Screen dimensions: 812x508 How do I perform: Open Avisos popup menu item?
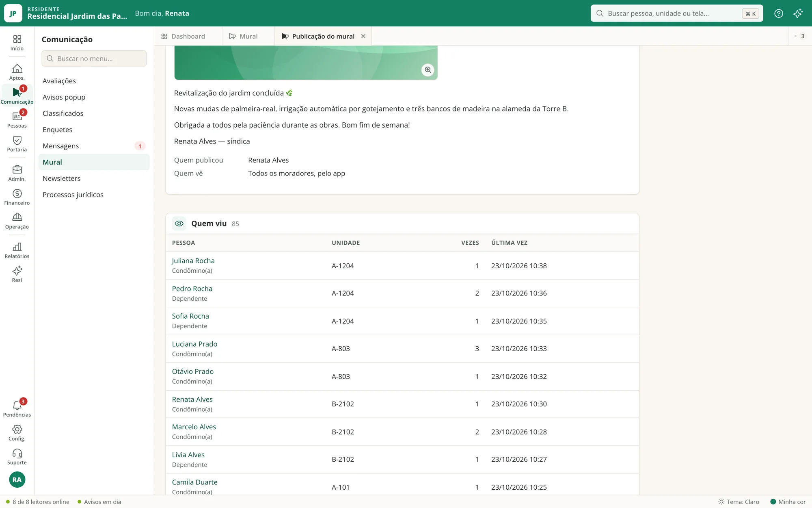point(94,97)
